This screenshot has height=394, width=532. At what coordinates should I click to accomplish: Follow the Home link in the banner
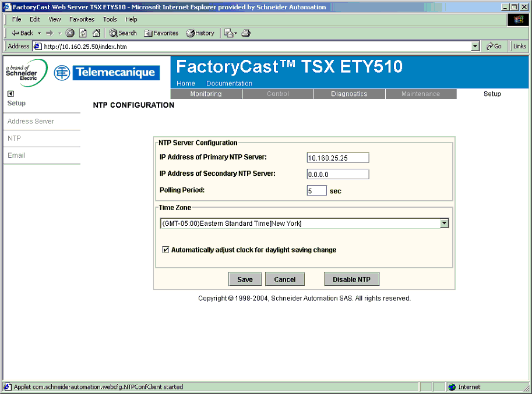pos(186,83)
